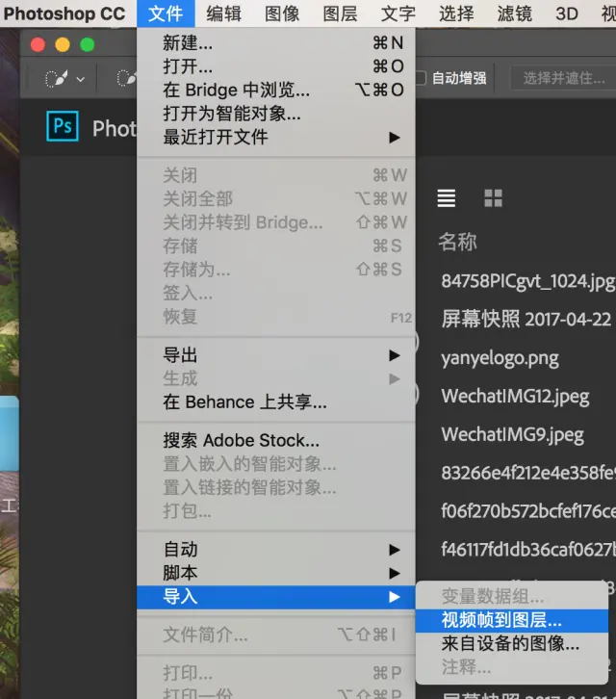Open recent file WechatIMG12.jpeg
Screen dimensions: 616x699
click(515, 397)
